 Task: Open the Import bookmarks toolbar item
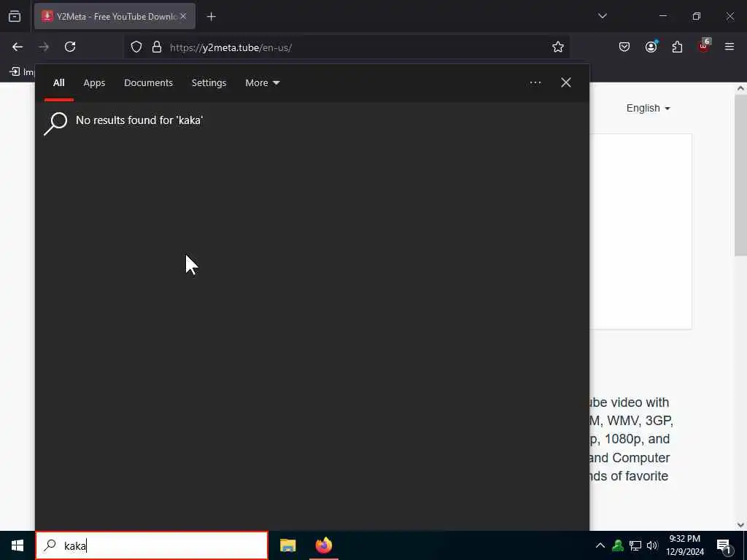(x=22, y=72)
